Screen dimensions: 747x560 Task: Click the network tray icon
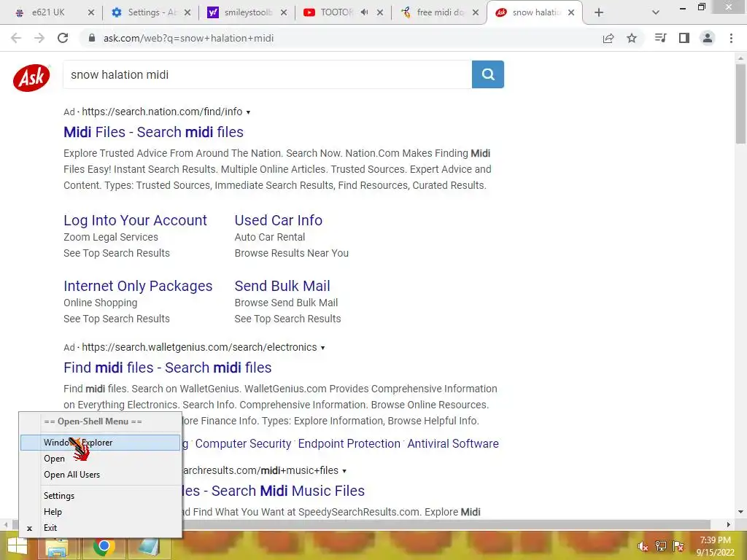pyautogui.click(x=660, y=546)
